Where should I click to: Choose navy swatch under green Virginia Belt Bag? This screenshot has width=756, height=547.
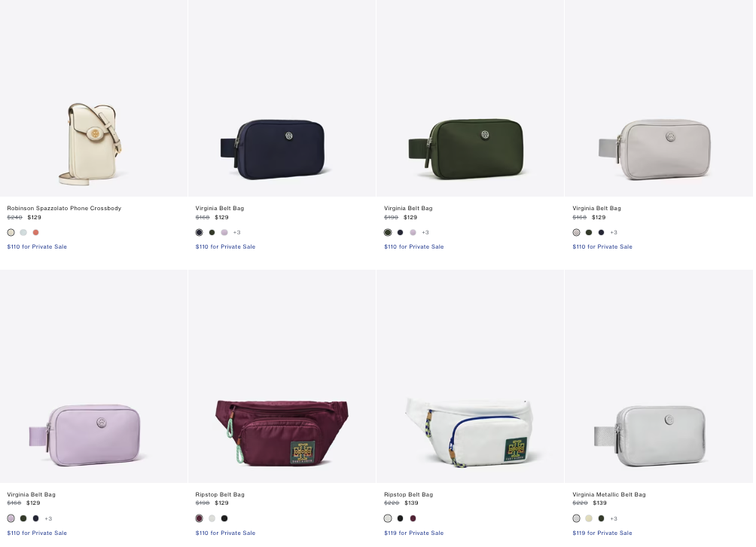400,233
